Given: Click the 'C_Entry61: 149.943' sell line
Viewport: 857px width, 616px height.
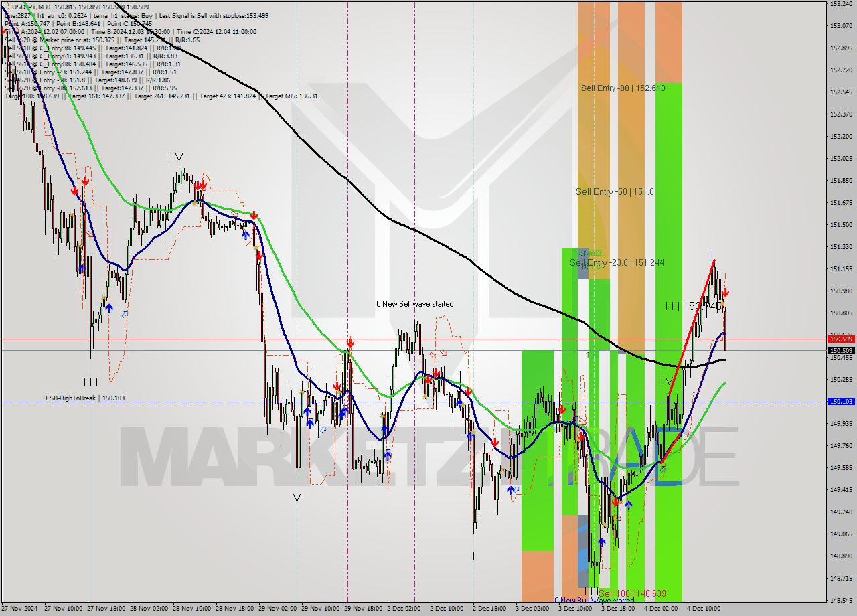Looking at the screenshot, I should (x=91, y=56).
